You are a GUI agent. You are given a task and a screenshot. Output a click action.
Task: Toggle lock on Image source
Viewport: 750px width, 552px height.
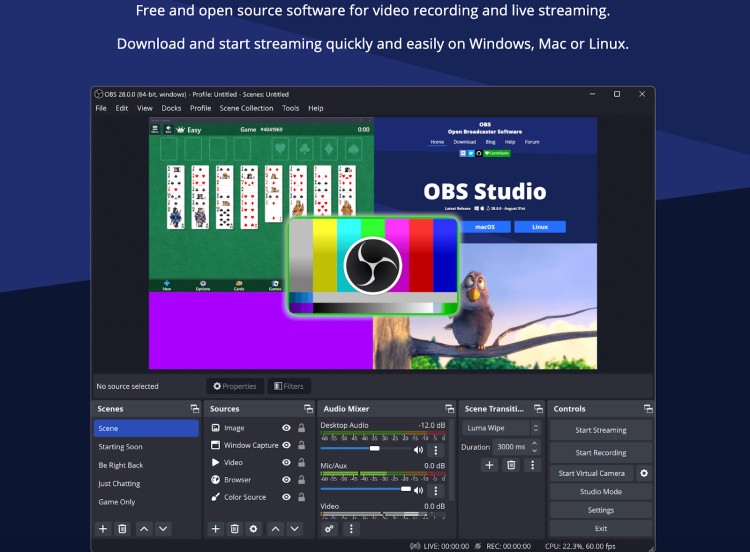pos(301,428)
